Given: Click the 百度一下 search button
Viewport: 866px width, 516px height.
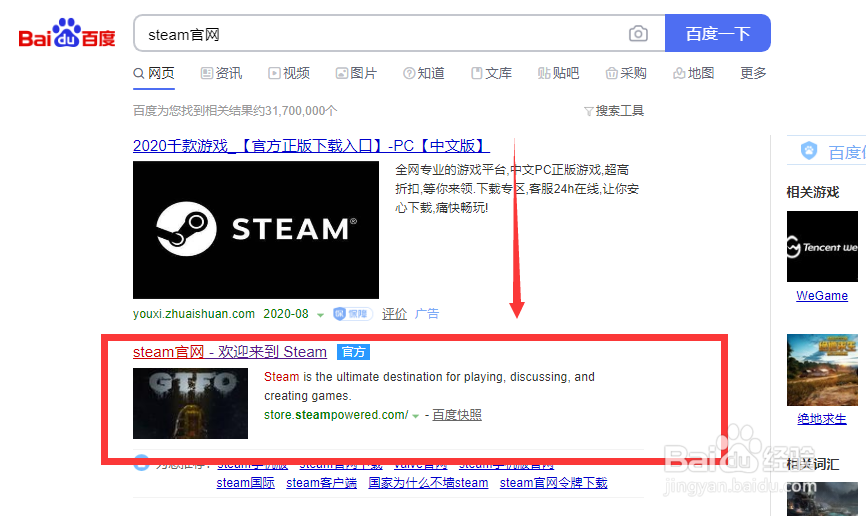Looking at the screenshot, I should (717, 34).
